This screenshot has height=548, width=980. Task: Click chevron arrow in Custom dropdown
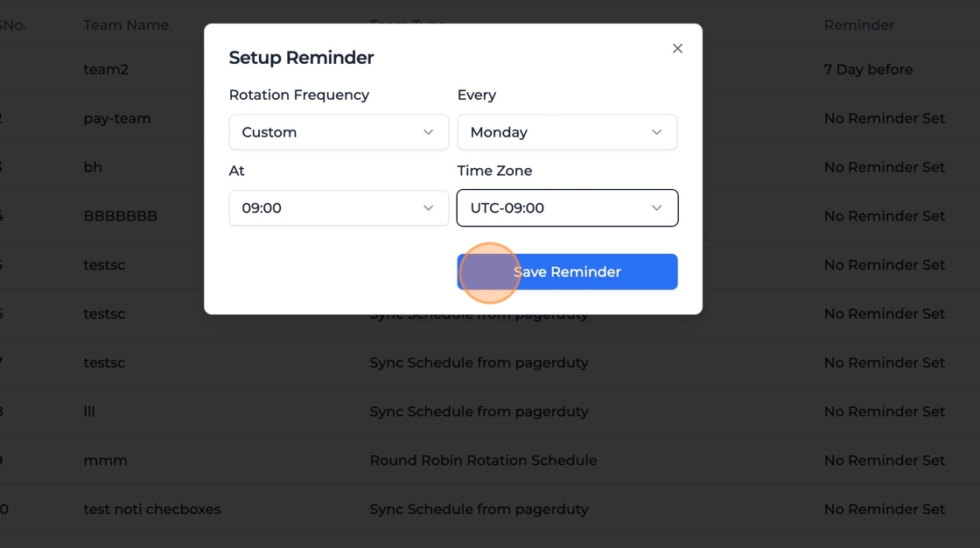[x=428, y=132]
